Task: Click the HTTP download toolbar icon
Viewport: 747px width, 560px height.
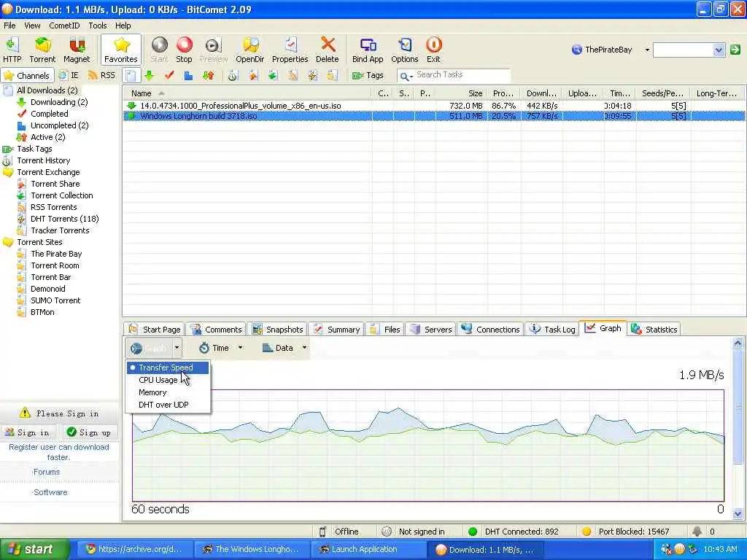Action: pos(12,50)
